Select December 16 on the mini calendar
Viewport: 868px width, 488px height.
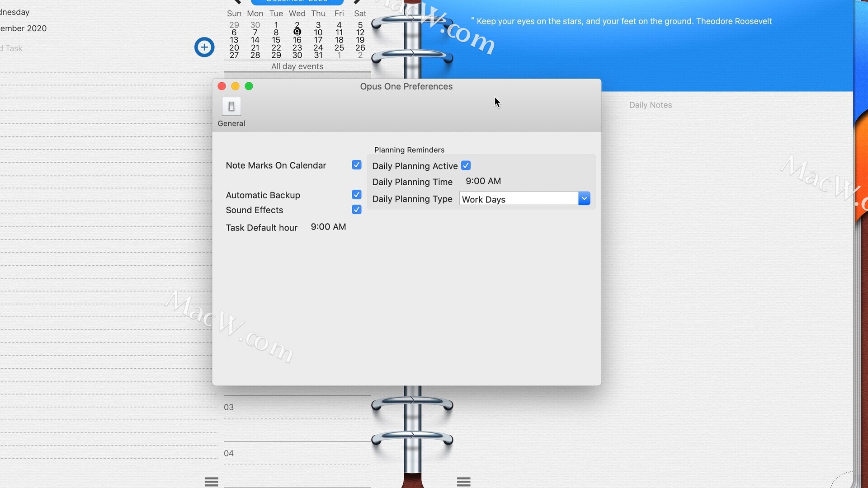(297, 40)
